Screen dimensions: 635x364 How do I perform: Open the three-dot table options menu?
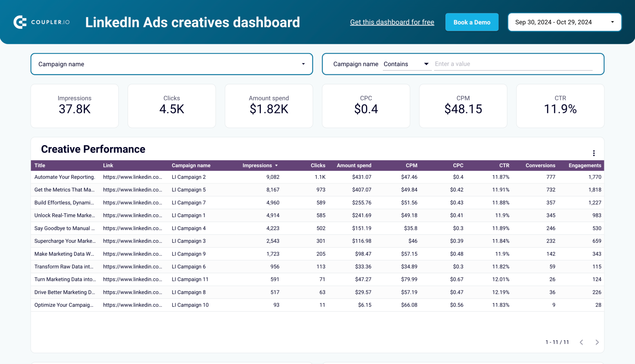[x=594, y=153]
